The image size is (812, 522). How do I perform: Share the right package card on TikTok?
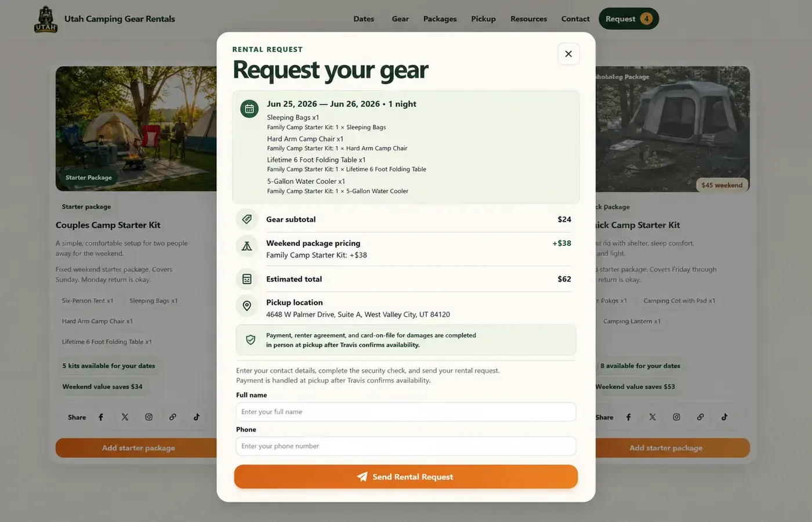click(724, 417)
